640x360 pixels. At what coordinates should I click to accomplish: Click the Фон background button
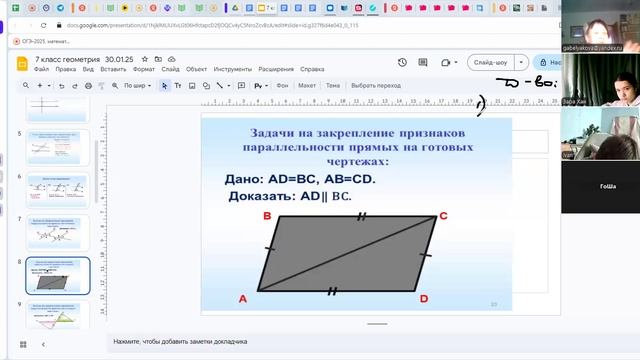(282, 86)
